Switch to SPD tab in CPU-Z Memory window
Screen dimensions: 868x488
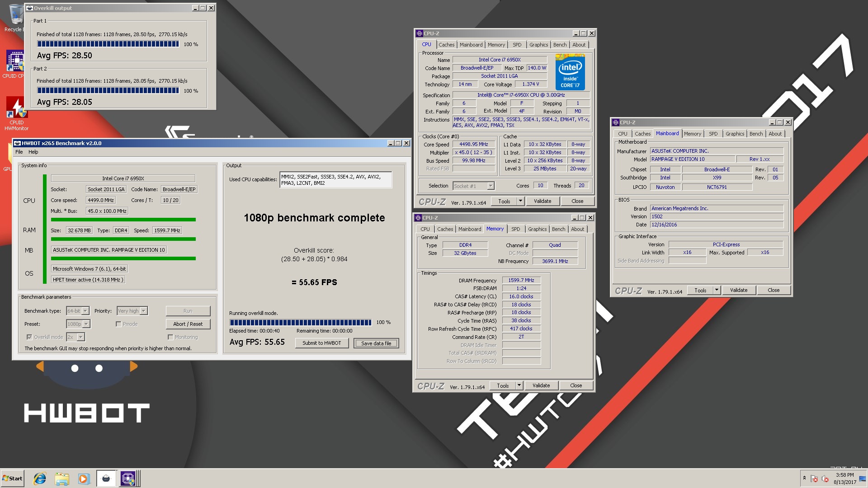(515, 229)
